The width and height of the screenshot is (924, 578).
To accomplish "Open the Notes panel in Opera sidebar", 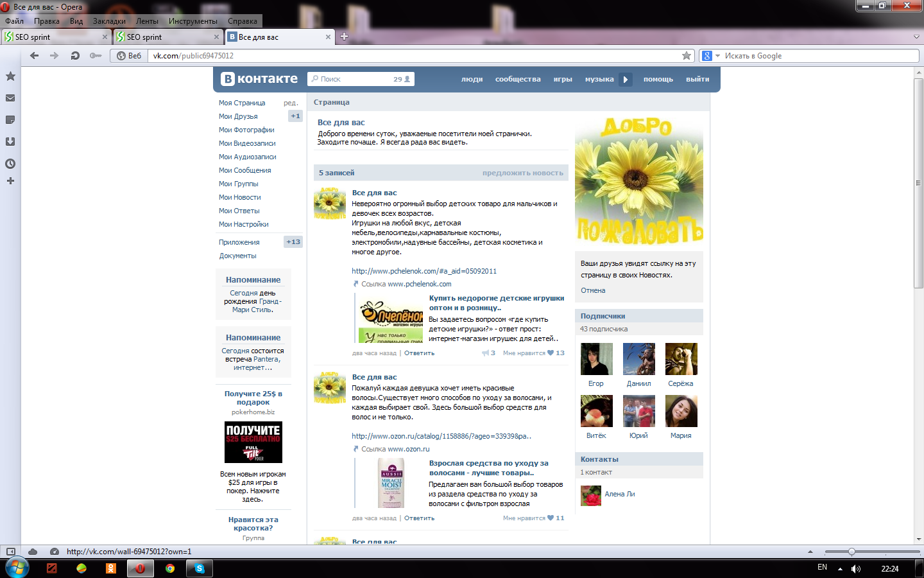I will [x=10, y=120].
